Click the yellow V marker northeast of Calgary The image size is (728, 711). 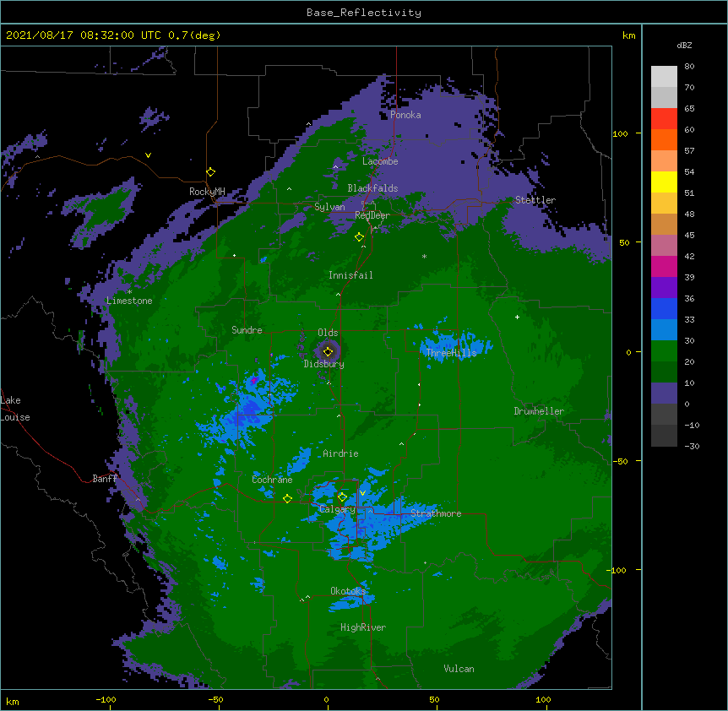(362, 493)
